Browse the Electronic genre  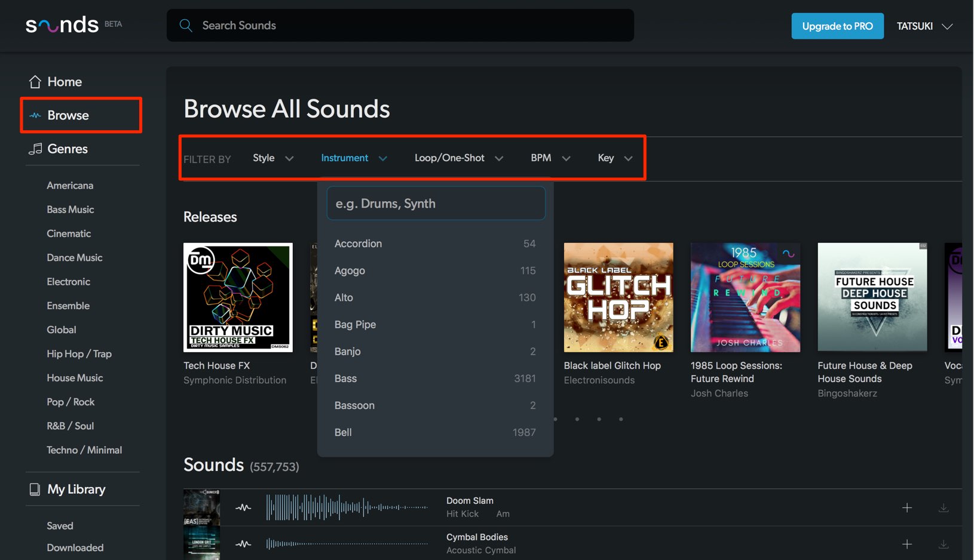[x=69, y=282]
